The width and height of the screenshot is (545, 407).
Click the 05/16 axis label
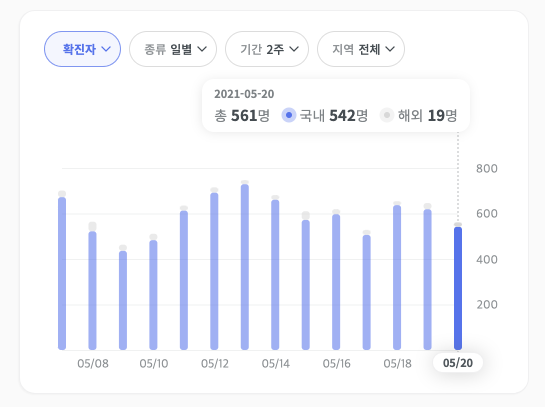336,364
